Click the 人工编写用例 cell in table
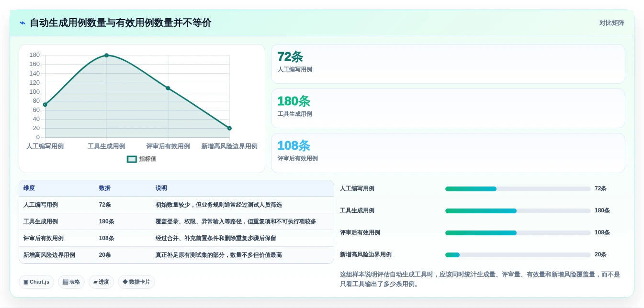The width and height of the screenshot is (644, 308). pos(41,205)
